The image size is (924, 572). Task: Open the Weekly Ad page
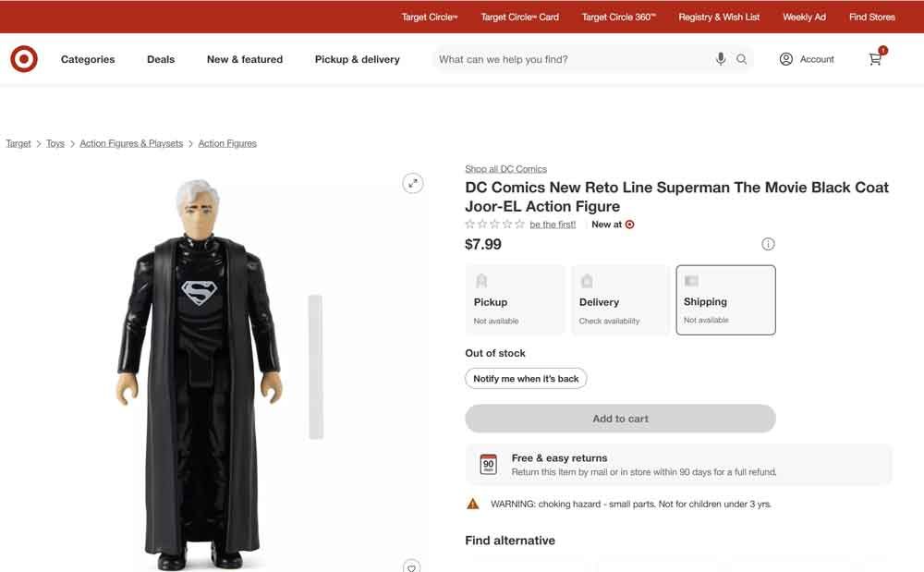pyautogui.click(x=804, y=17)
